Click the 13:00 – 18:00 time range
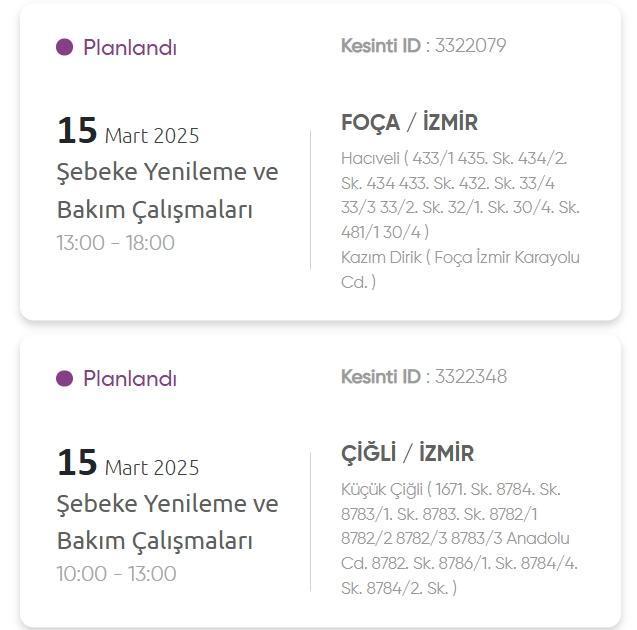Viewport: 637px width, 630px height. (x=116, y=243)
